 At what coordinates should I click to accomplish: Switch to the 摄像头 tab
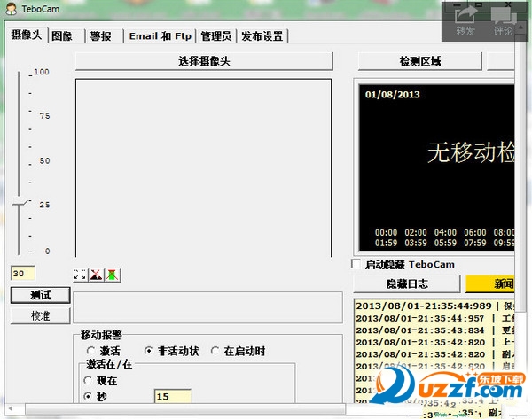26,35
